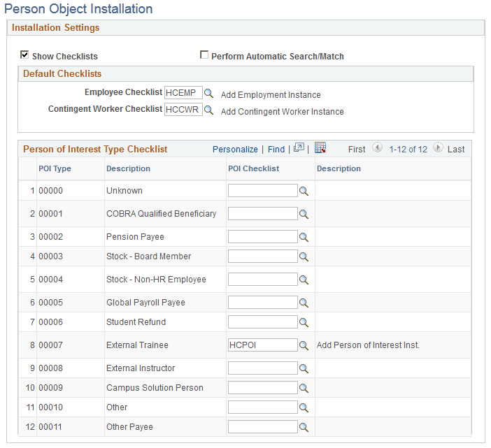Viewport: 491px width, 448px height.
Task: Open lookup for Other Payee POI checklist
Action: tap(304, 427)
